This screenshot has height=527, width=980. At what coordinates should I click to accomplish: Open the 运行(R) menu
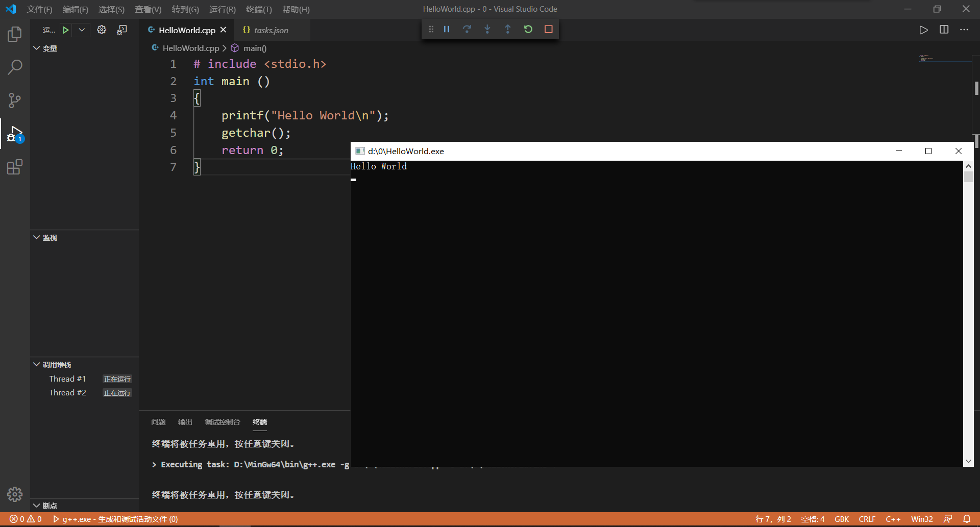click(x=223, y=9)
